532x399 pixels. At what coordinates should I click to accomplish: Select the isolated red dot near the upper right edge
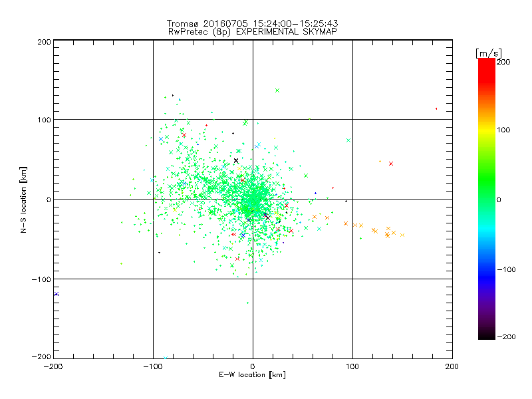[x=436, y=108]
